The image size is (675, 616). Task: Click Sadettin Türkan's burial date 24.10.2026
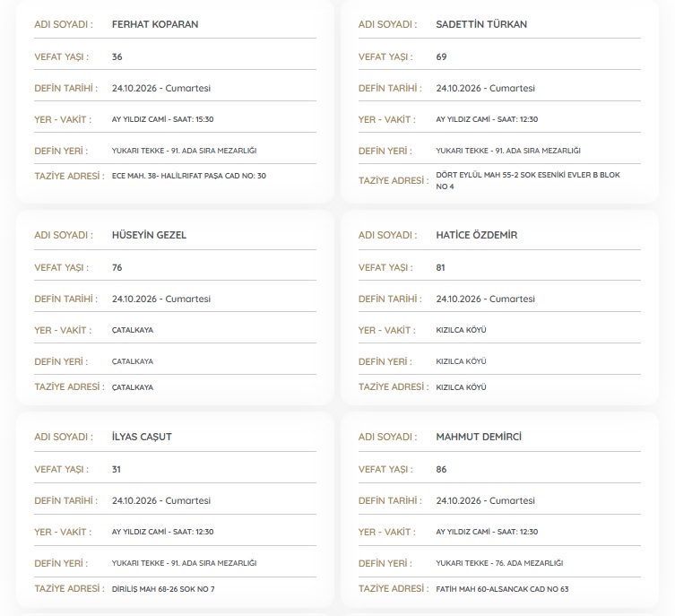458,88
